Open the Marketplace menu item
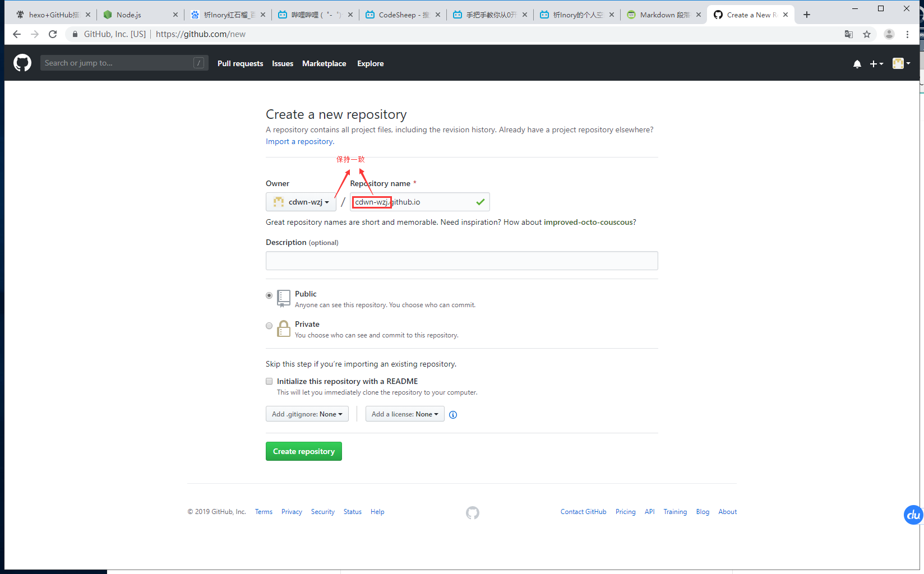924x574 pixels. (324, 63)
